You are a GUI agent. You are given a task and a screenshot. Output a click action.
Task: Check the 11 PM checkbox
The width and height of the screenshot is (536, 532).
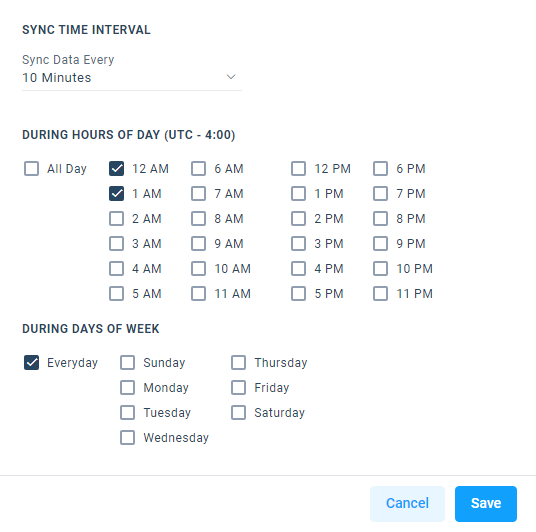tap(380, 293)
